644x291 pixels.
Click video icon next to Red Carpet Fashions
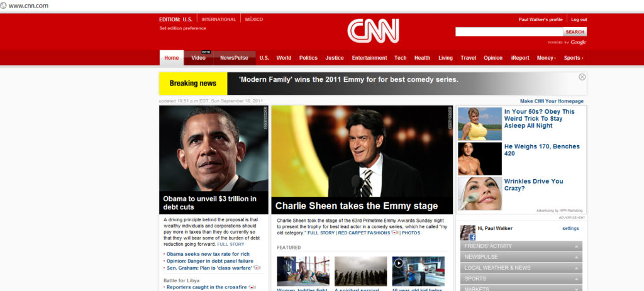(x=395, y=233)
